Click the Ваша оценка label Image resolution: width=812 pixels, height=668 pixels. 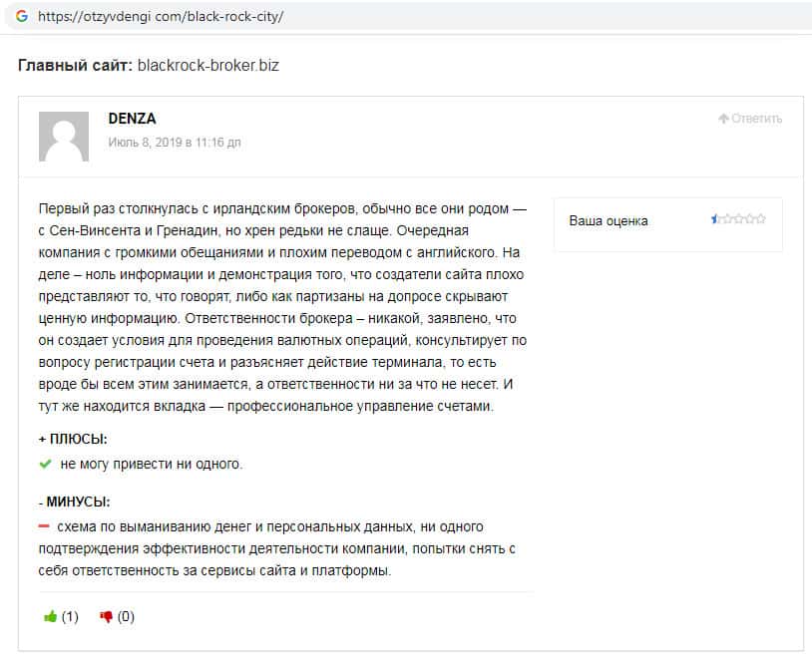609,220
